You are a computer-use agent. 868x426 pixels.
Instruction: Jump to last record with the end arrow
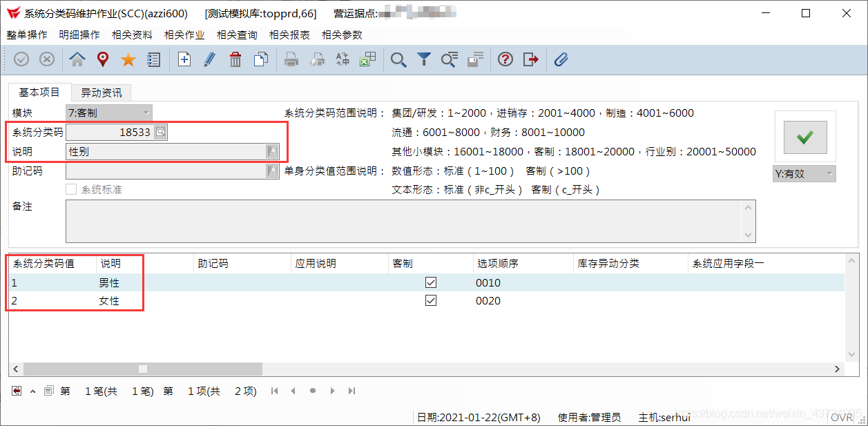(352, 391)
